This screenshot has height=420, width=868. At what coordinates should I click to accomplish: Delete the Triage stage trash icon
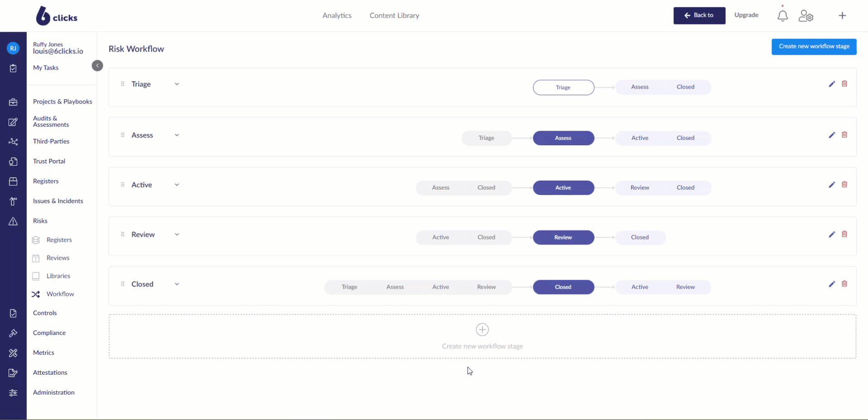844,84
